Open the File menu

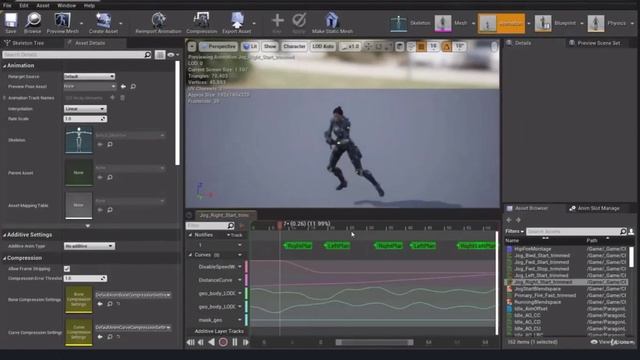coord(7,5)
